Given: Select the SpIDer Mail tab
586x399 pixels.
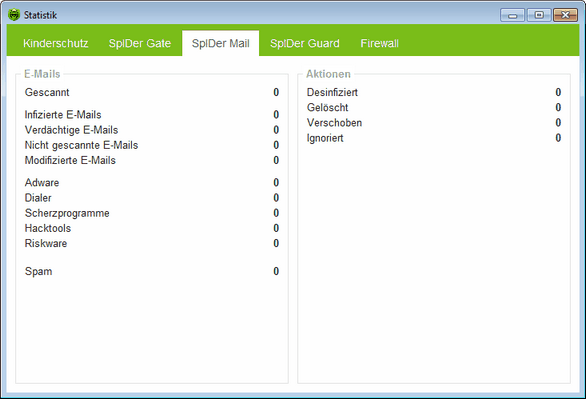Looking at the screenshot, I should [x=220, y=43].
